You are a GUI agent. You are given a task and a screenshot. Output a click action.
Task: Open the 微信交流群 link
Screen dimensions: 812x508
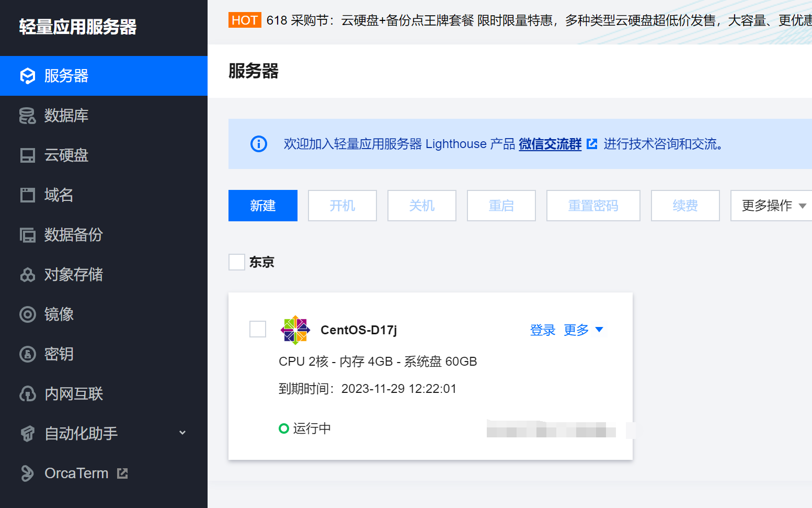(550, 144)
